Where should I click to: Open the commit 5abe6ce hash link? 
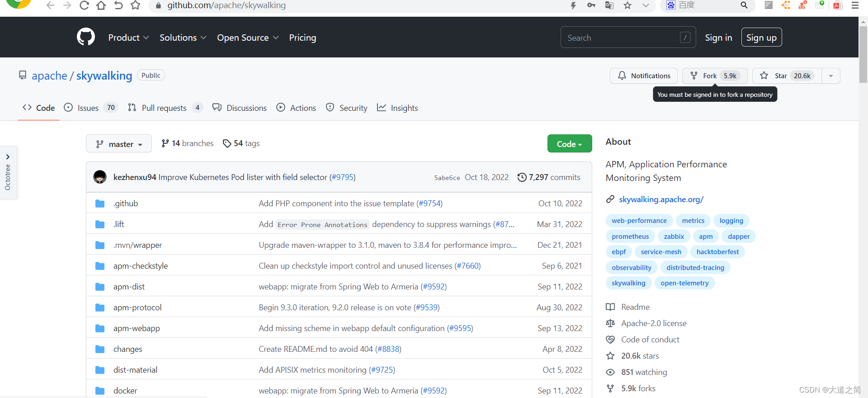coord(447,178)
